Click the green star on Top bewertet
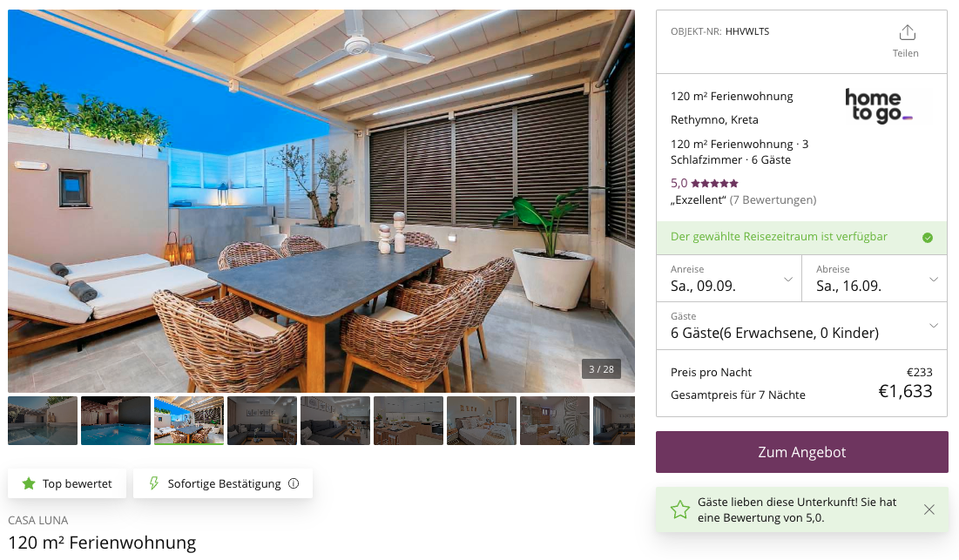959x560 pixels. [28, 483]
